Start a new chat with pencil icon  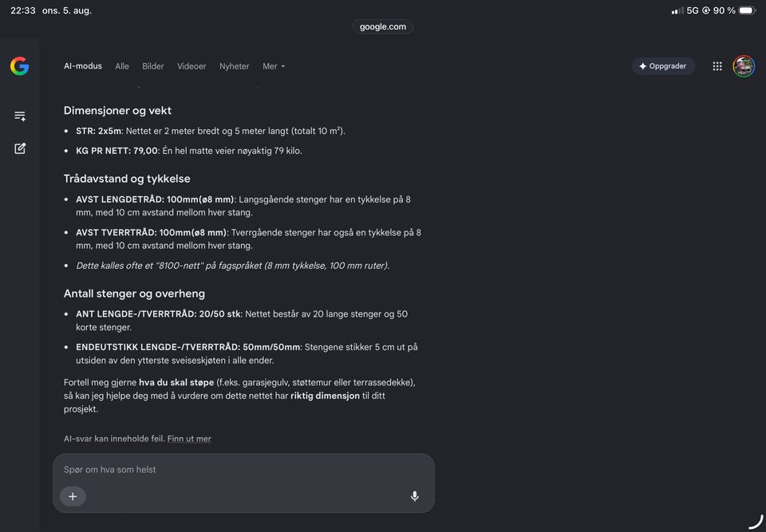coord(20,148)
